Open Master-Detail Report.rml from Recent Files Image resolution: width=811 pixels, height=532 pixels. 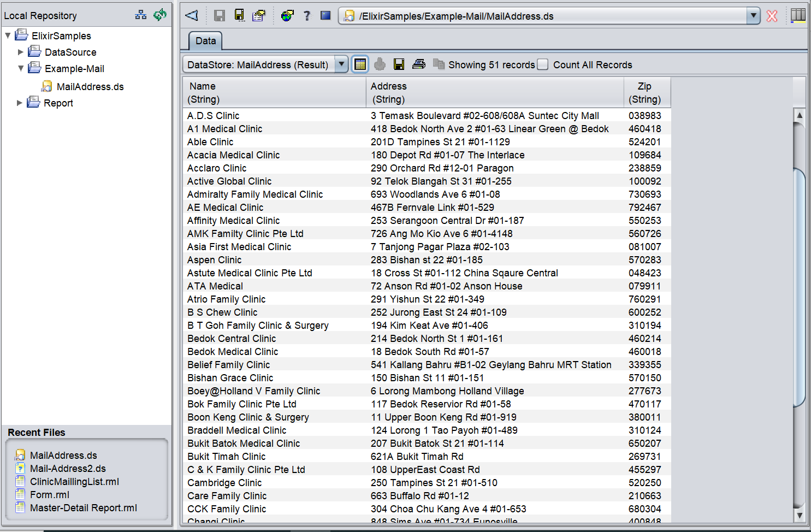coord(83,508)
